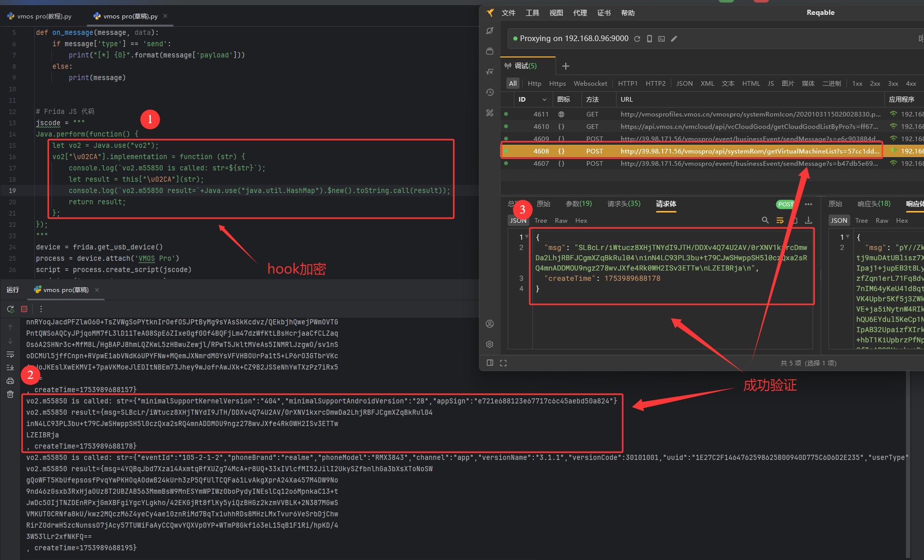Switch request body view to Hex
This screenshot has width=924, height=560.
tap(581, 221)
